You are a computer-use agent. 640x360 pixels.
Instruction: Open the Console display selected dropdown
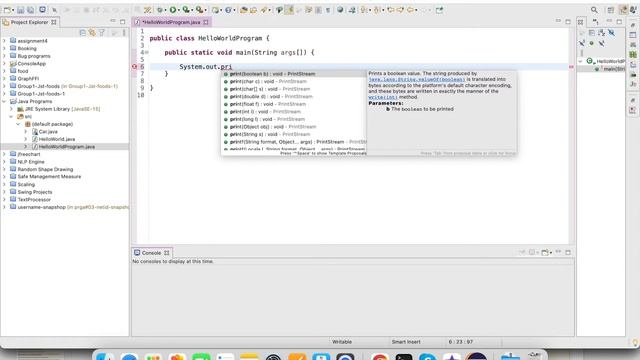[538, 253]
